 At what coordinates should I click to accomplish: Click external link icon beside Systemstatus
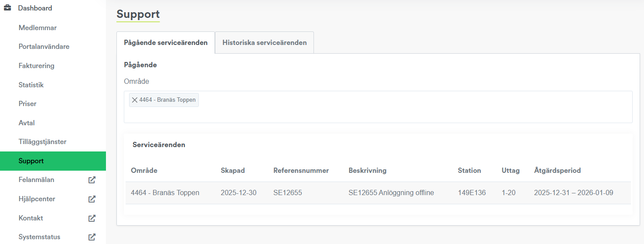click(x=92, y=237)
